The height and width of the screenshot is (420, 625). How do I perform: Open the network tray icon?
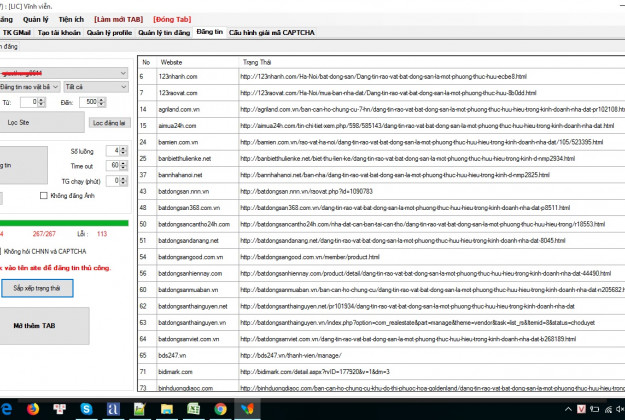[x=608, y=409]
